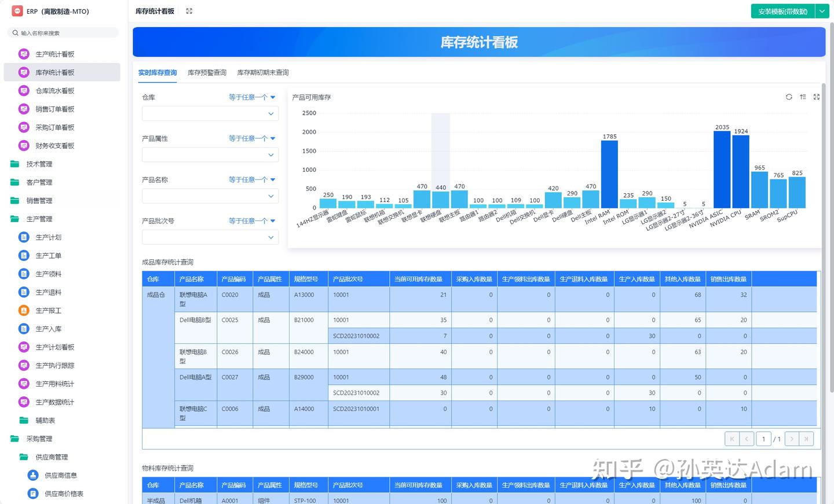Expand the product stock chart fullscreen
The width and height of the screenshot is (834, 504).
817,97
